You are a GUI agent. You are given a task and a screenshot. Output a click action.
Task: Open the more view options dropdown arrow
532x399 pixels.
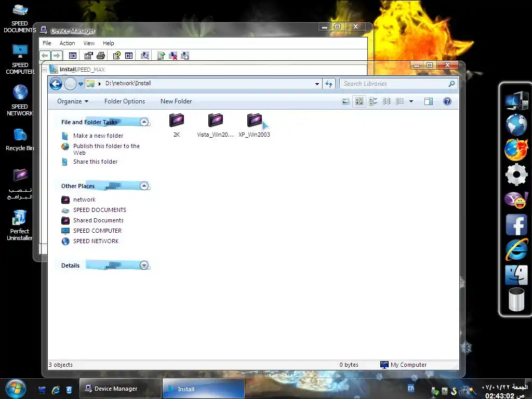[411, 101]
